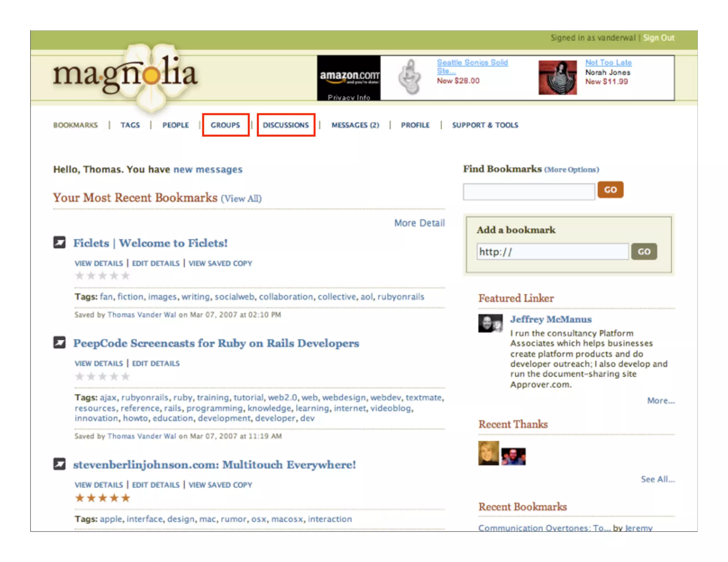Click the arrow icon beside stevenberlinjohnson.com bookmark
728x562 pixels.
[59, 464]
